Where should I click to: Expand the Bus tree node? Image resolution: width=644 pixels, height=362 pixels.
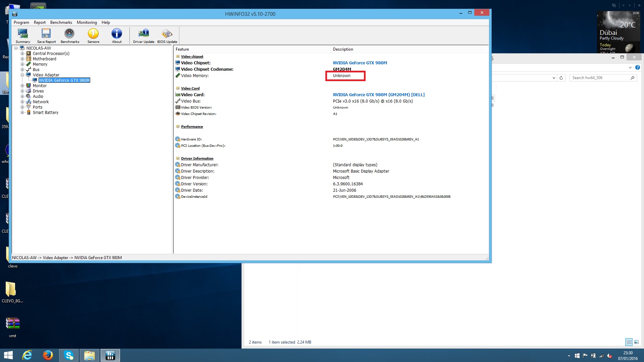pos(22,69)
